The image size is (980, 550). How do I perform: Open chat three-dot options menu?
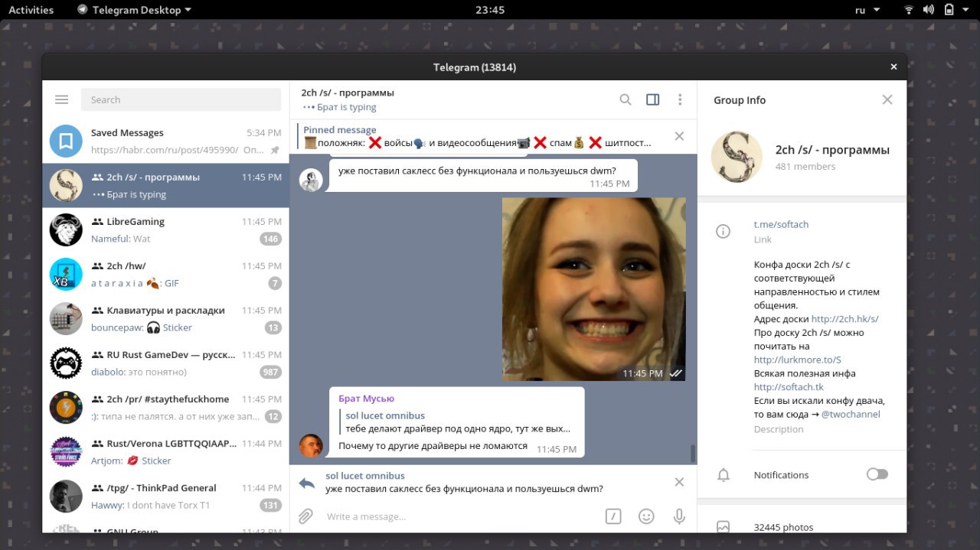(x=680, y=99)
